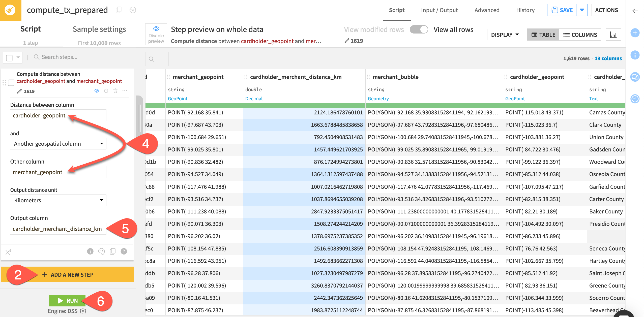644x317 pixels.
Task: Expand the Another geospatial column dropdown
Action: [x=58, y=144]
